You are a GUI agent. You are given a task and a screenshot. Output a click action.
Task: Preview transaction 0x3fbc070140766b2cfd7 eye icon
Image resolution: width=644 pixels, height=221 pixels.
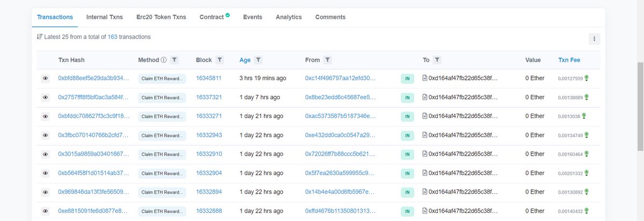tap(46, 135)
